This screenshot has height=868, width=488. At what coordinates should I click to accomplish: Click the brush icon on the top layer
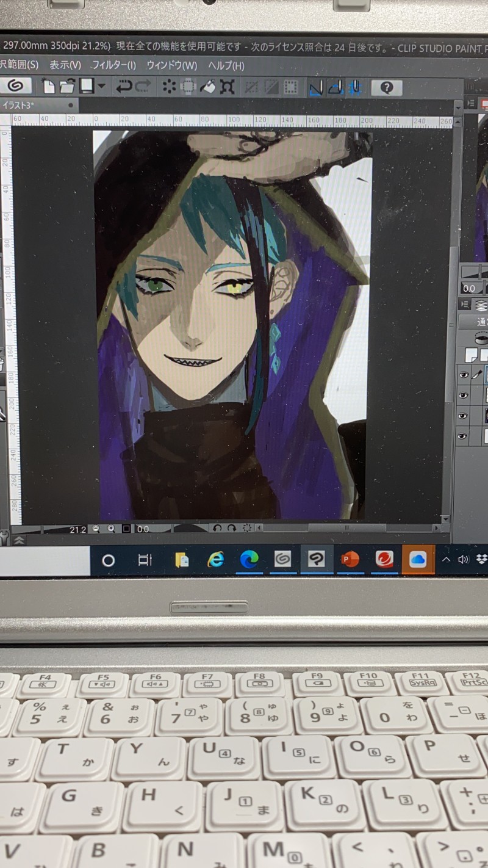478,375
